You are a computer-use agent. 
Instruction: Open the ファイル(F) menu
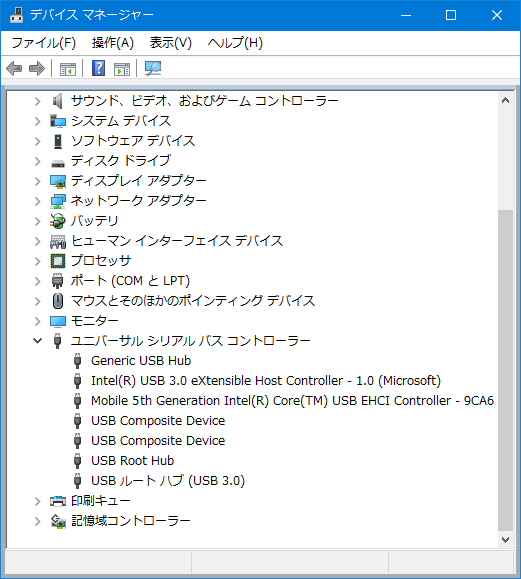click(44, 43)
